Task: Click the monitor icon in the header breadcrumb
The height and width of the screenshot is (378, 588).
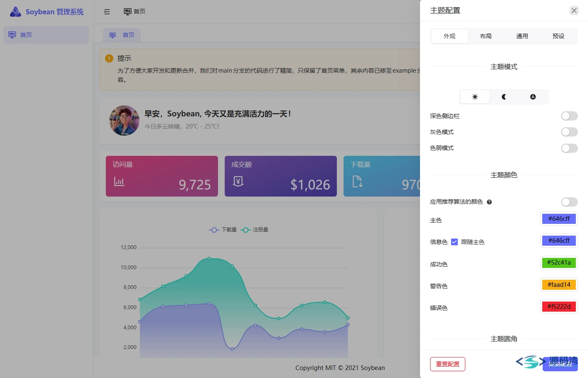Action: click(x=128, y=12)
